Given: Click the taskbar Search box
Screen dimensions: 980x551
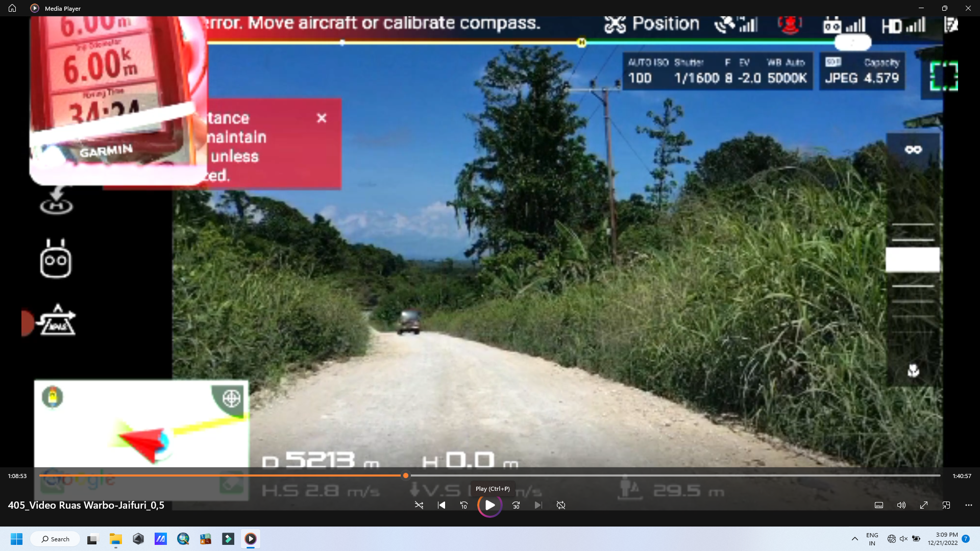Looking at the screenshot, I should 55,539.
